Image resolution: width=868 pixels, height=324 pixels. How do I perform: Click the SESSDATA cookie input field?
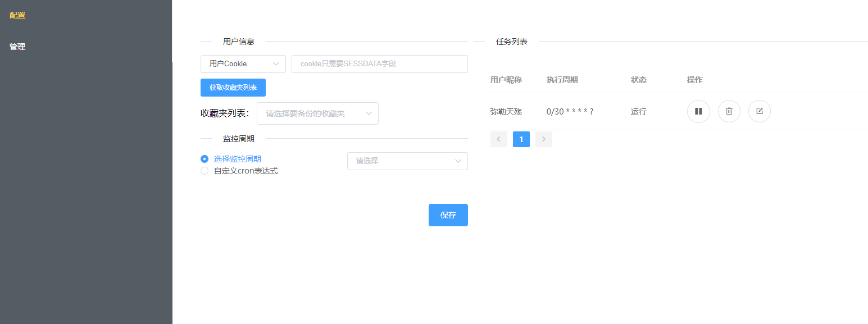(379, 63)
